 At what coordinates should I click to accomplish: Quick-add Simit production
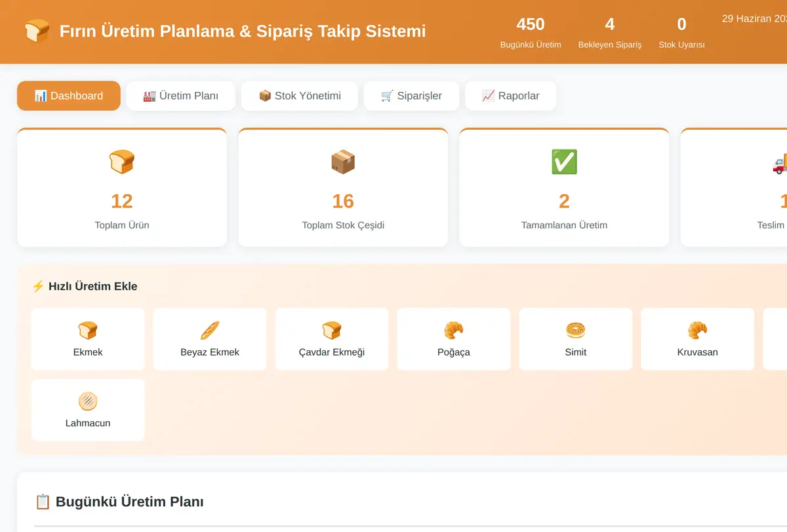pyautogui.click(x=576, y=339)
